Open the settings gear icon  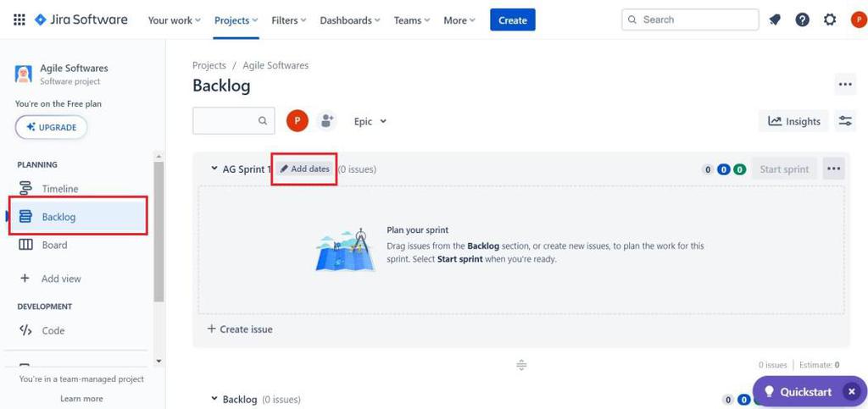pyautogui.click(x=829, y=19)
